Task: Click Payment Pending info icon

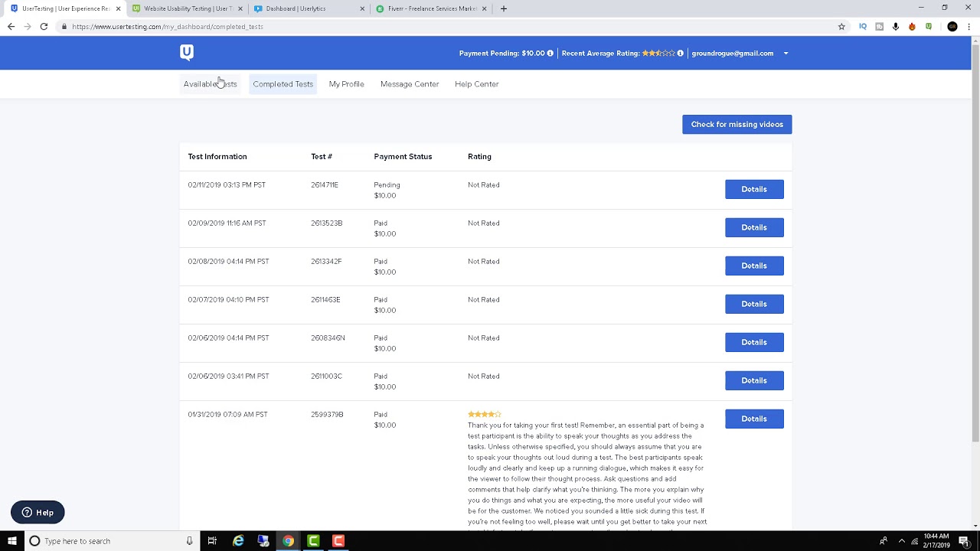Action: click(x=550, y=54)
